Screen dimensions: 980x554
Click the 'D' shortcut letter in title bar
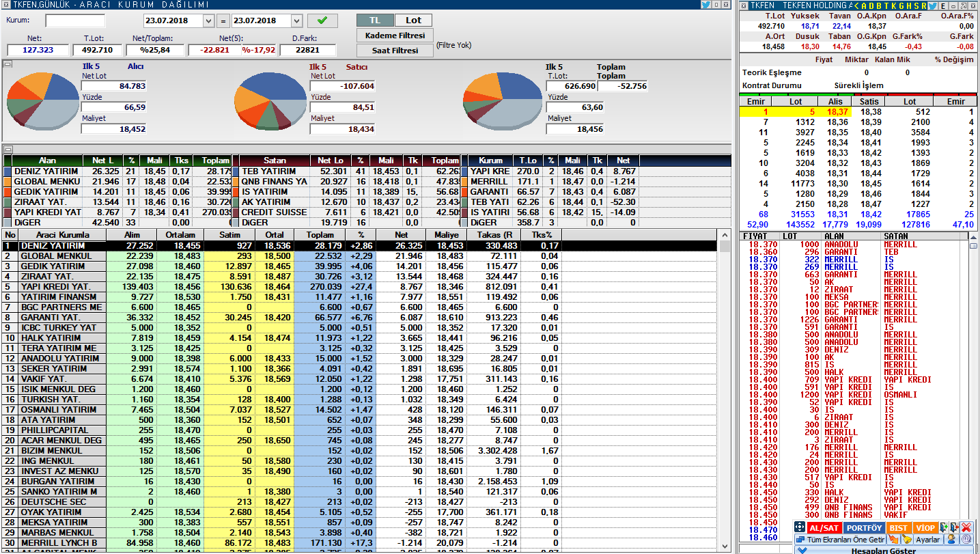tap(871, 5)
